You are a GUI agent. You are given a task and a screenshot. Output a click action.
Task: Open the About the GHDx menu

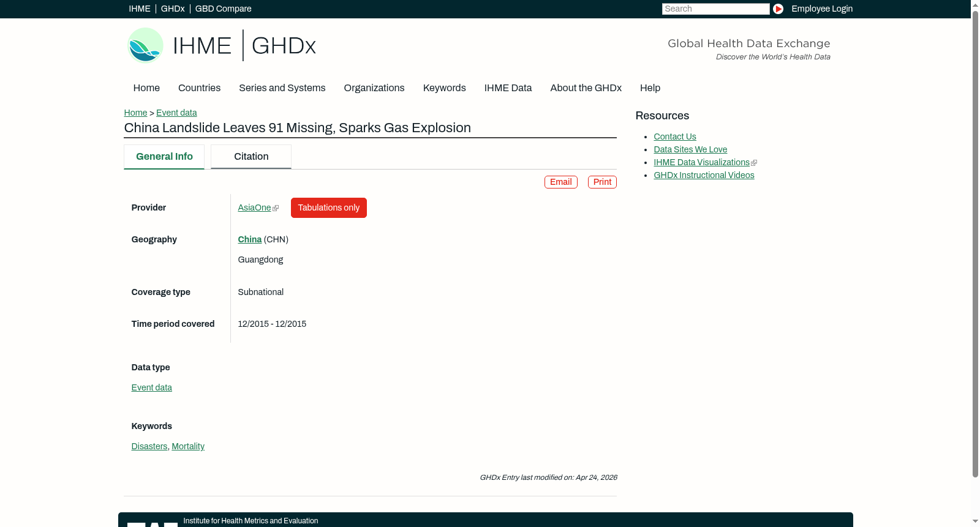586,88
